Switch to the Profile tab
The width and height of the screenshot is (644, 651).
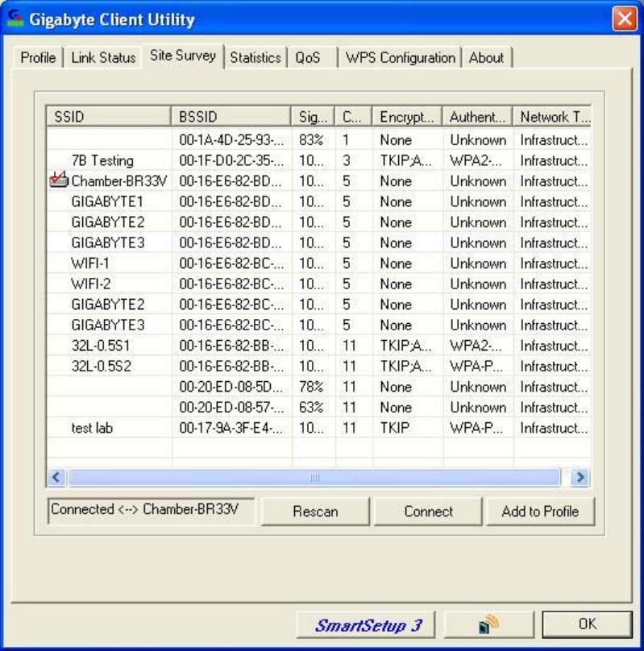(38, 57)
